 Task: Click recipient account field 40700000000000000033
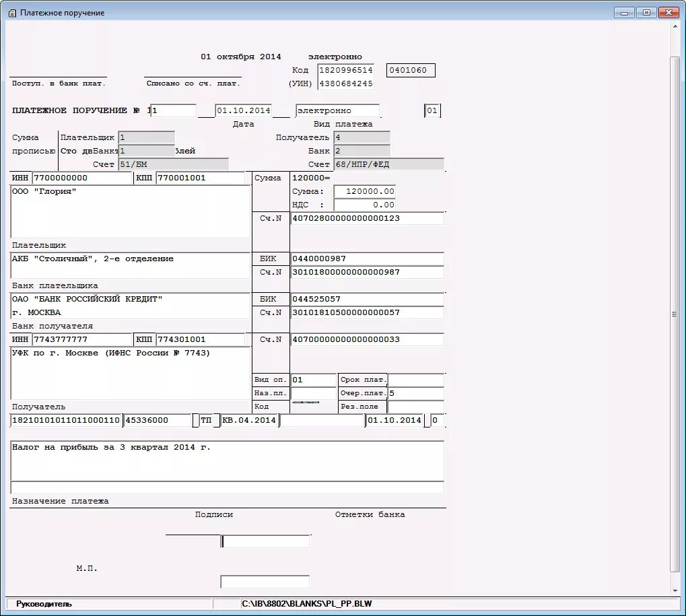(367, 339)
